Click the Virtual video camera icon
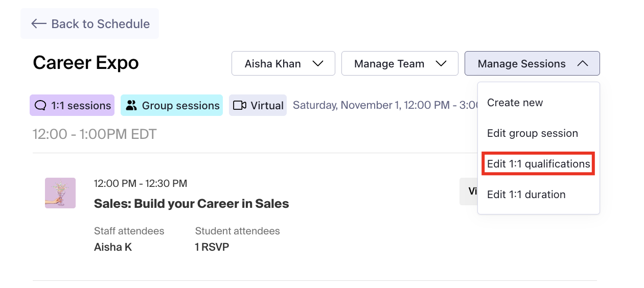644x288 pixels. pyautogui.click(x=239, y=105)
